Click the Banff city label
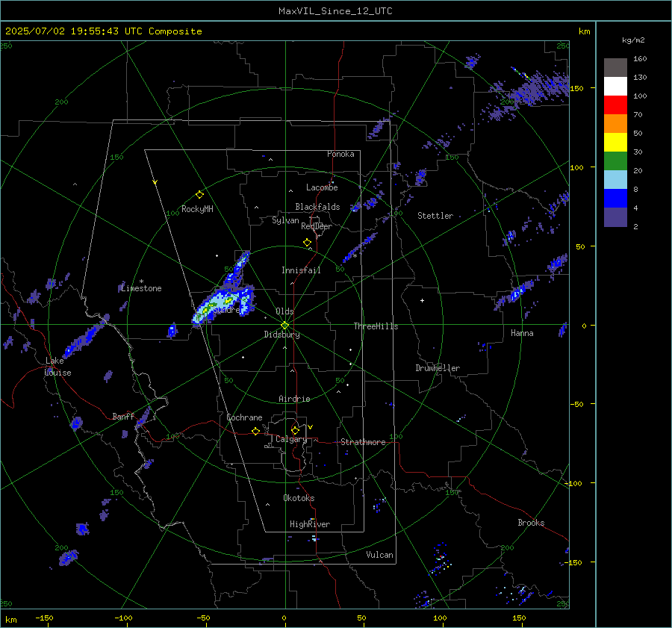 pyautogui.click(x=123, y=416)
